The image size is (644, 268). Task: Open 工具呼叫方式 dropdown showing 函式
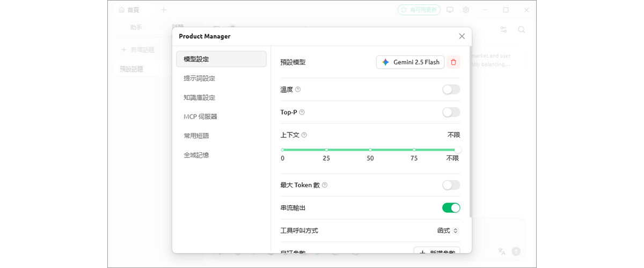tap(448, 230)
